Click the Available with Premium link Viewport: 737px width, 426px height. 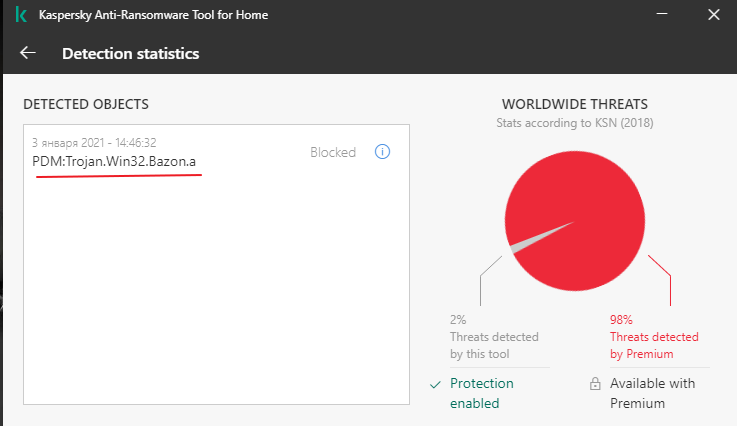[x=652, y=393]
